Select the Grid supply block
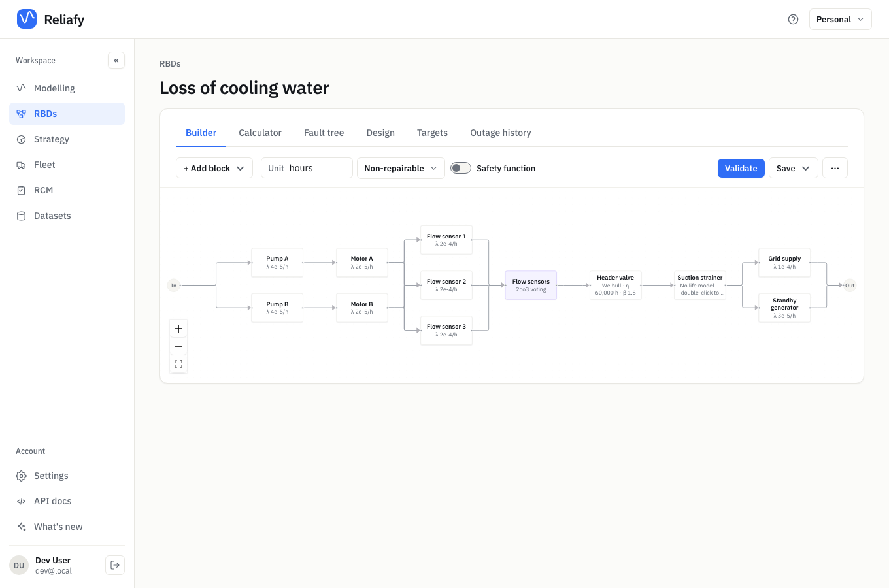Viewport: 889px width, 588px height. pos(784,263)
